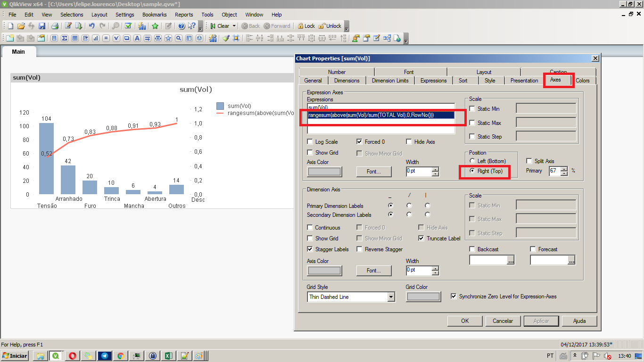
Task: Open the Grid Style dropdown
Action: pyautogui.click(x=391, y=297)
